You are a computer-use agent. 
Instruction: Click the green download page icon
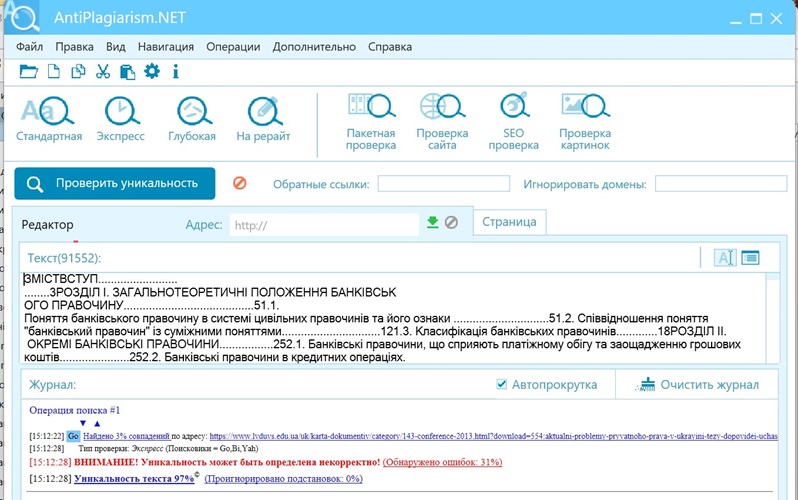pos(433,222)
